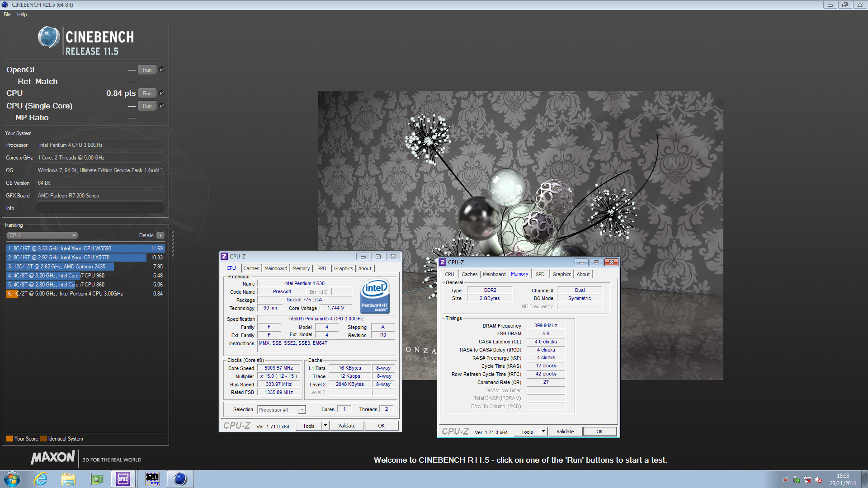Select Xeon W5590 ranking row scoring 11.69
This screenshot has width=868, height=488.
(85, 249)
